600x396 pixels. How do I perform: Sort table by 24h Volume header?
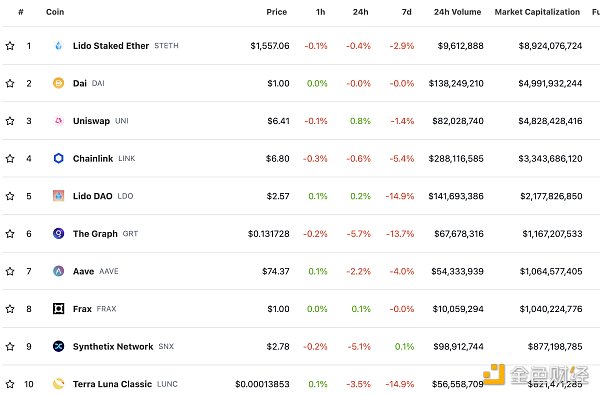click(457, 12)
